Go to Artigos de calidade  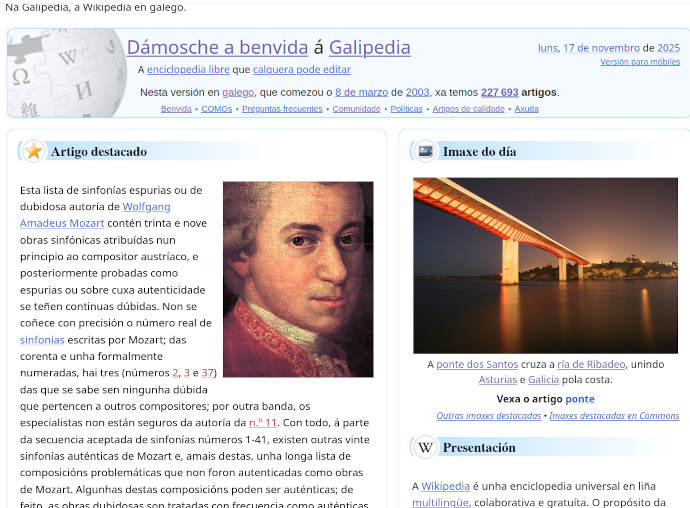click(x=468, y=109)
